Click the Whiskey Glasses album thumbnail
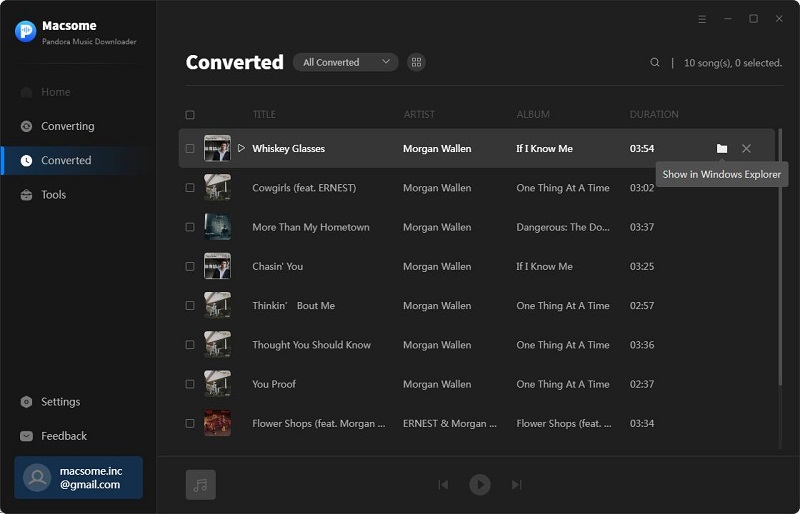This screenshot has width=800, height=514. (217, 149)
